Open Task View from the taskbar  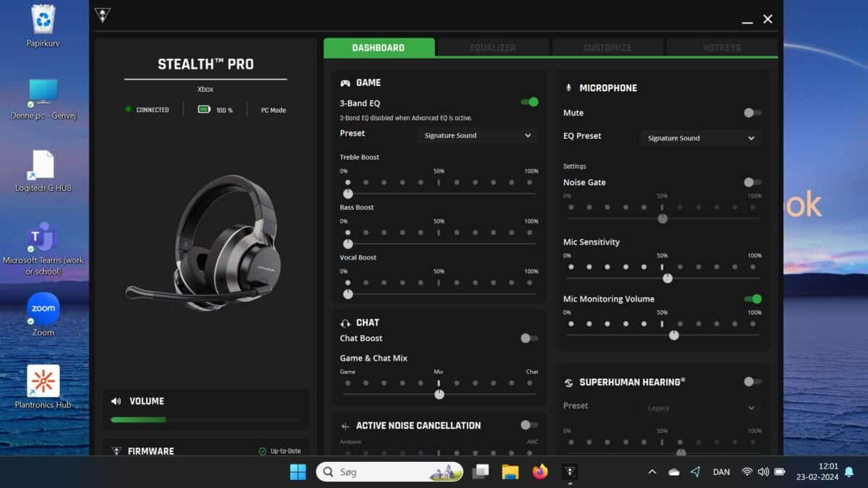point(480,472)
